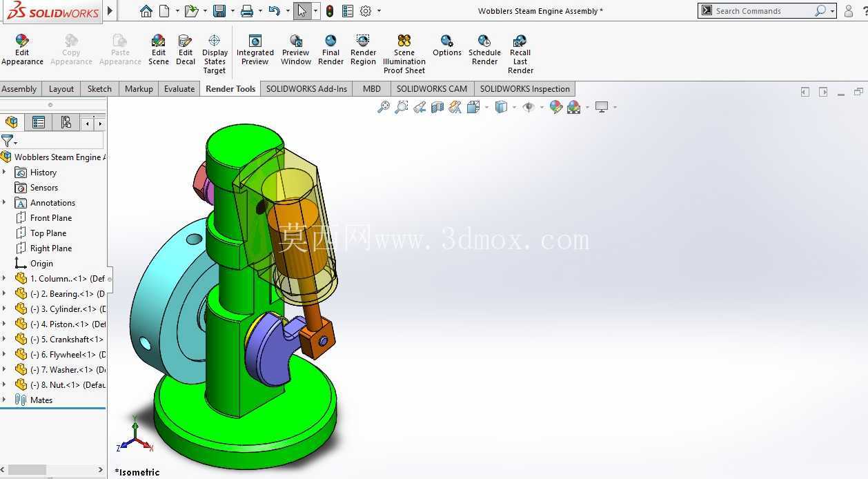Open the View Orientation dropdown arrow
This screenshot has height=479, width=868.
pyautogui.click(x=486, y=107)
